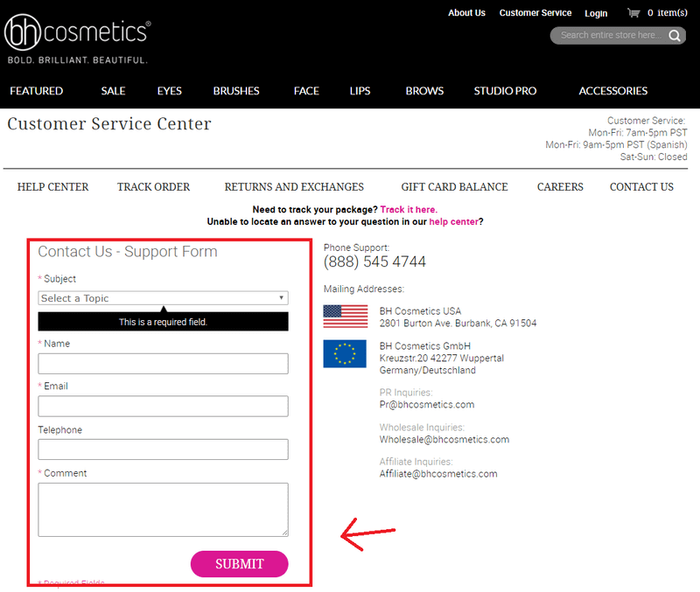
Task: Open the FACE menu
Action: point(306,91)
